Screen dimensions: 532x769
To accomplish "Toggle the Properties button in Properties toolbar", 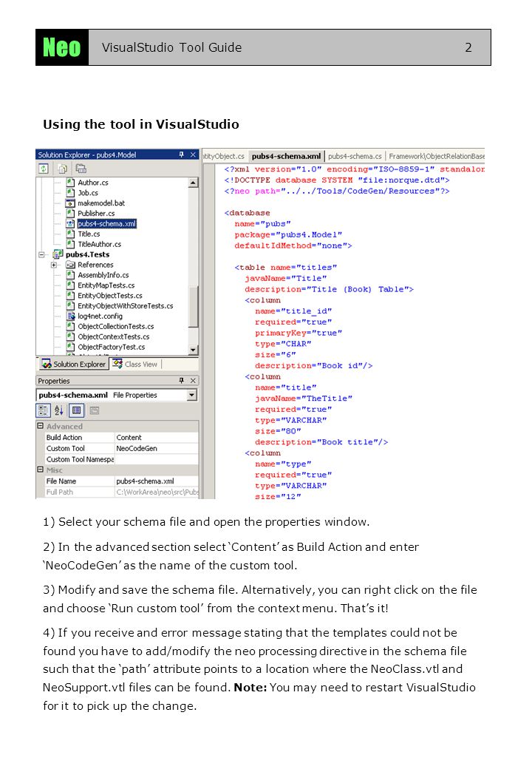I will pos(77,410).
